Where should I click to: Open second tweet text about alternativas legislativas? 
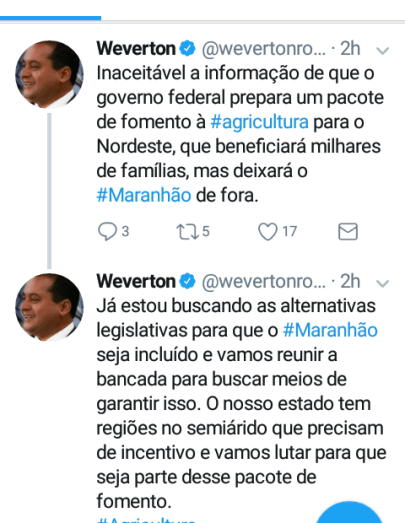coord(241,403)
